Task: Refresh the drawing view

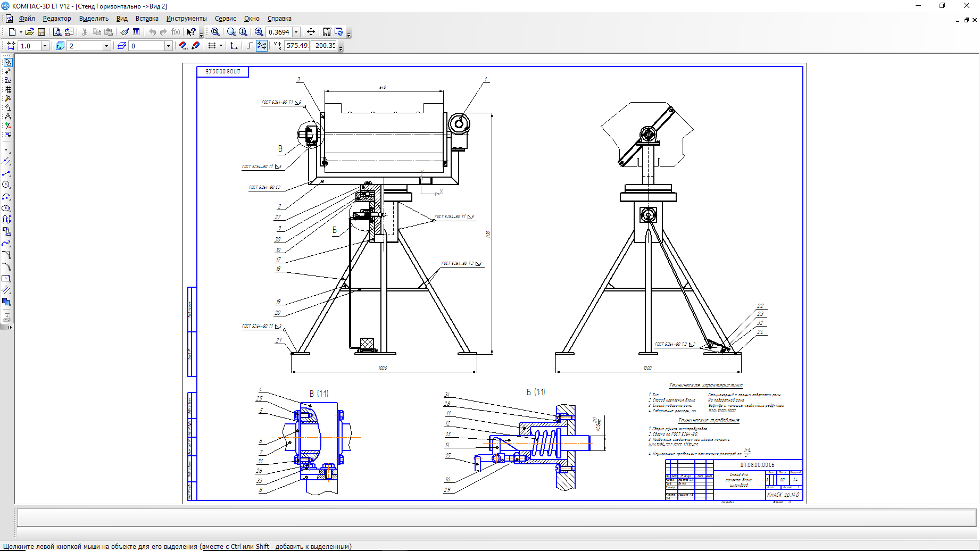Action: point(338,32)
